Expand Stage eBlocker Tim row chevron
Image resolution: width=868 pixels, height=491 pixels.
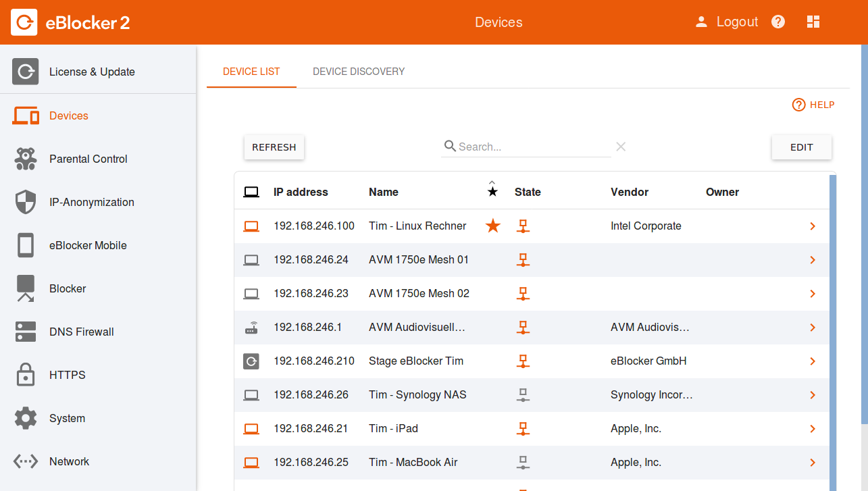(x=813, y=361)
